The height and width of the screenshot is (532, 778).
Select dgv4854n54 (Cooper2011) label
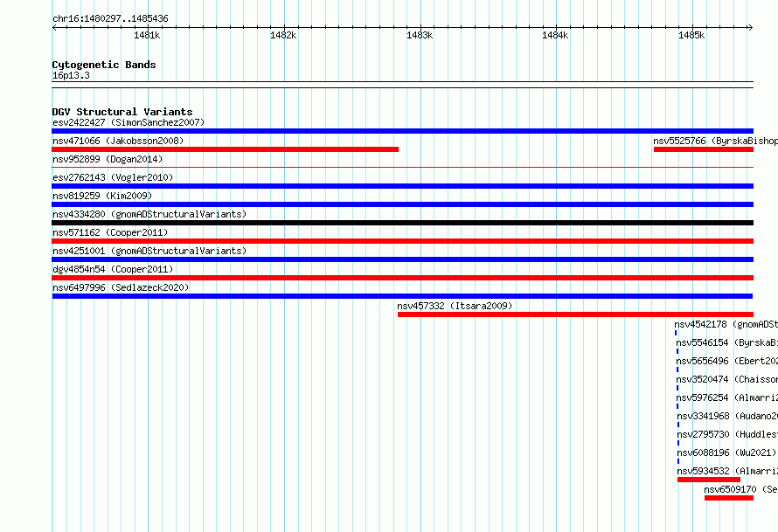[113, 269]
